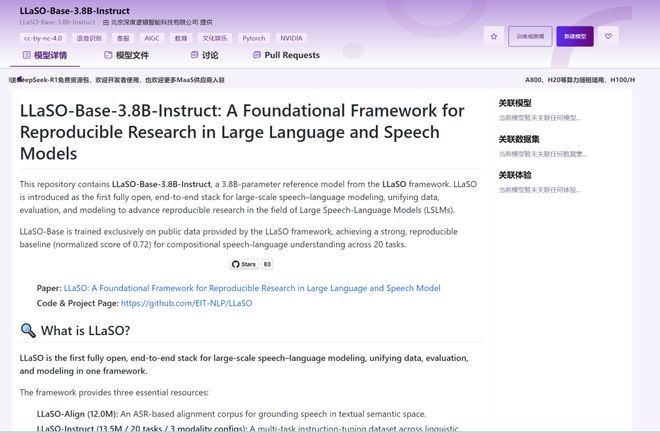Open the LLaSO paper link
Image resolution: width=660 pixels, height=433 pixels.
click(252, 288)
